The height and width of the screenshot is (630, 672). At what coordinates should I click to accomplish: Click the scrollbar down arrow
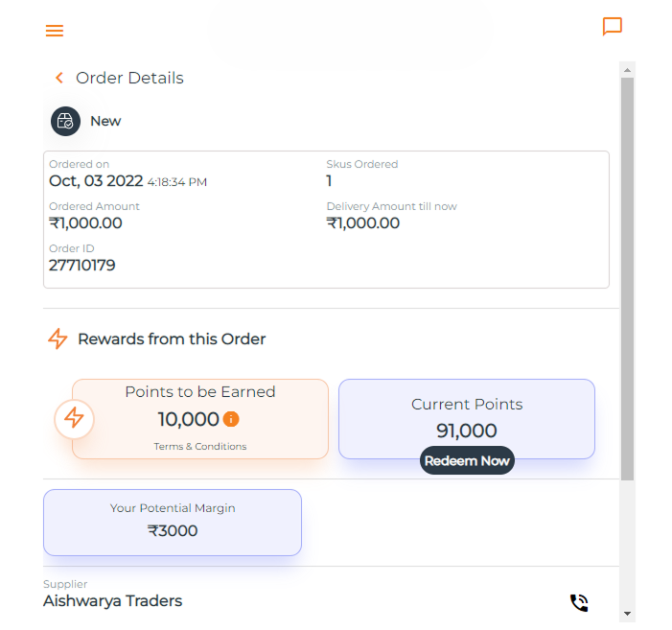point(627,613)
